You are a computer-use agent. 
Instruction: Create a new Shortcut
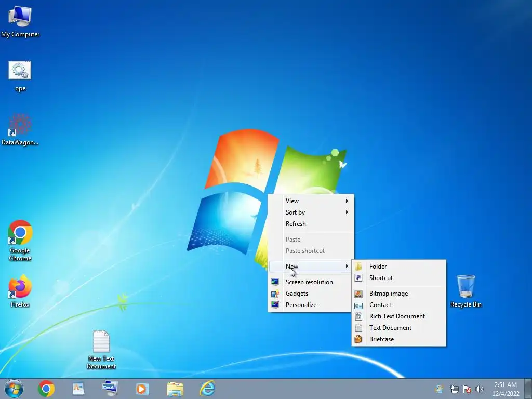[398, 278]
